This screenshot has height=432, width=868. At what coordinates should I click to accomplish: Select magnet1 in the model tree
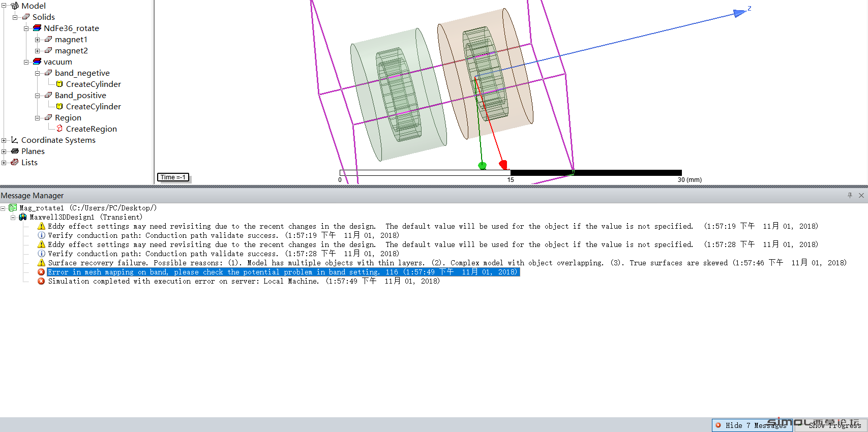click(71, 39)
